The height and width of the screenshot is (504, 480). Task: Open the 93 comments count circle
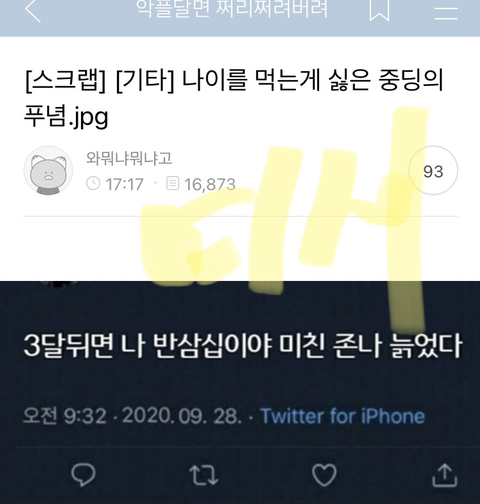(x=433, y=170)
